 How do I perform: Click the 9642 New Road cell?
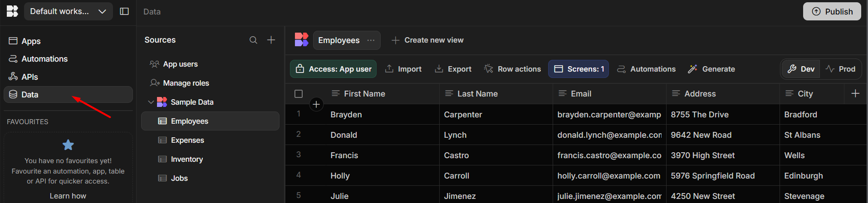point(723,135)
